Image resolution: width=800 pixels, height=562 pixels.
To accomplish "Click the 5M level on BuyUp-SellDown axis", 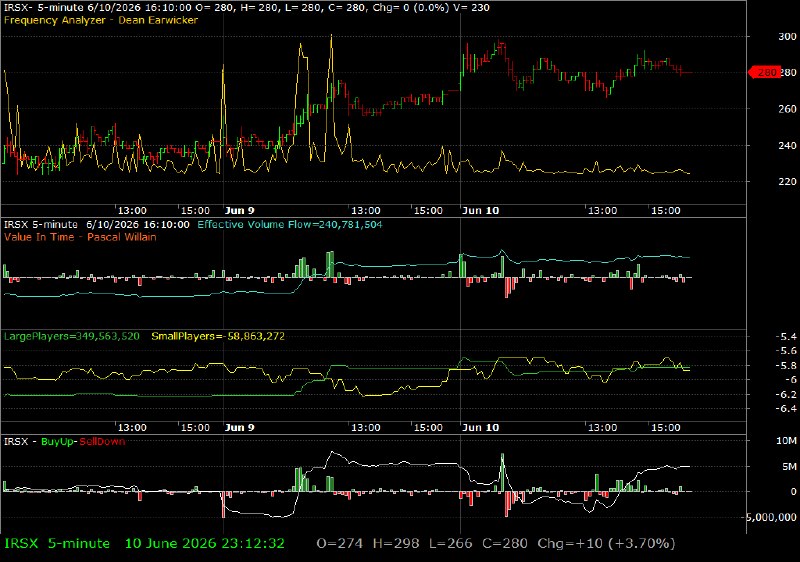I will [x=789, y=467].
